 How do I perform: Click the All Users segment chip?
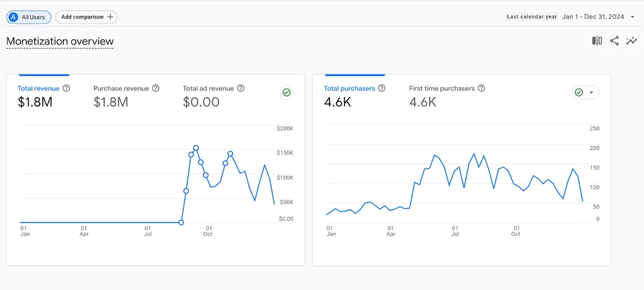tap(29, 17)
